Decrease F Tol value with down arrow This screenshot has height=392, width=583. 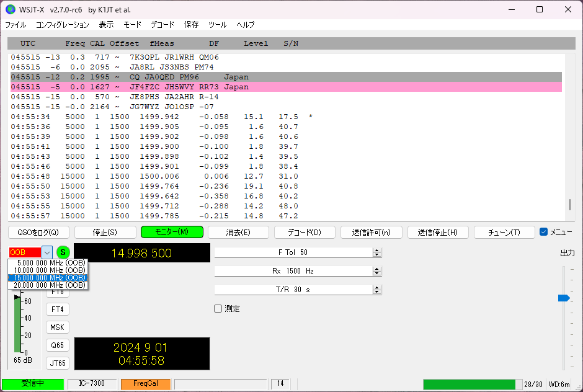point(377,255)
